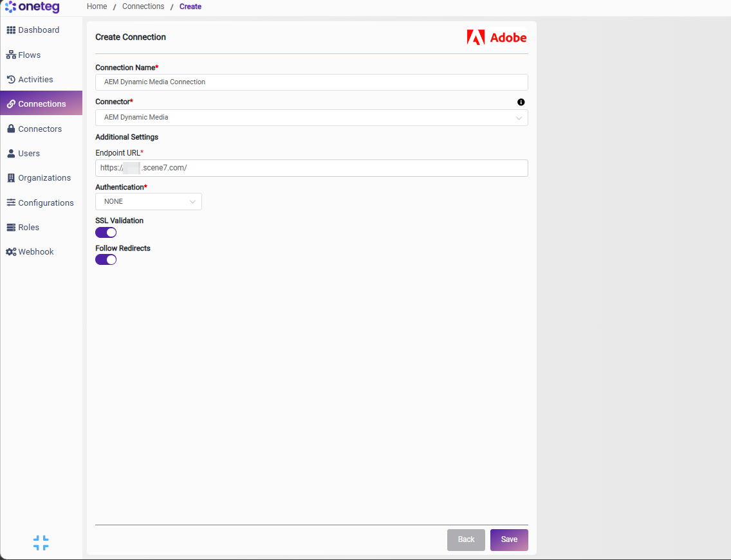Open the Authentication NONE dropdown
The width and height of the screenshot is (731, 560).
click(x=148, y=202)
